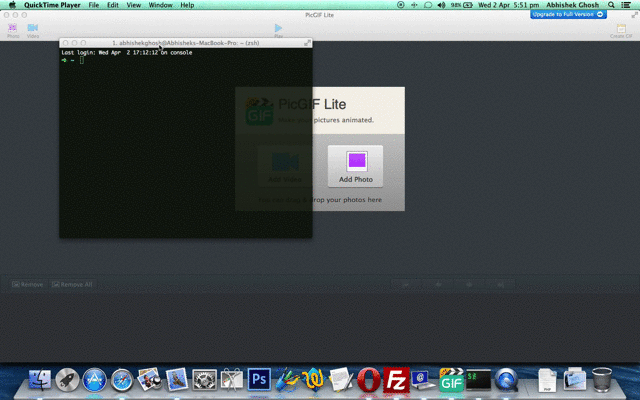Click the screen recording status icon in menu bar

click(400, 5)
